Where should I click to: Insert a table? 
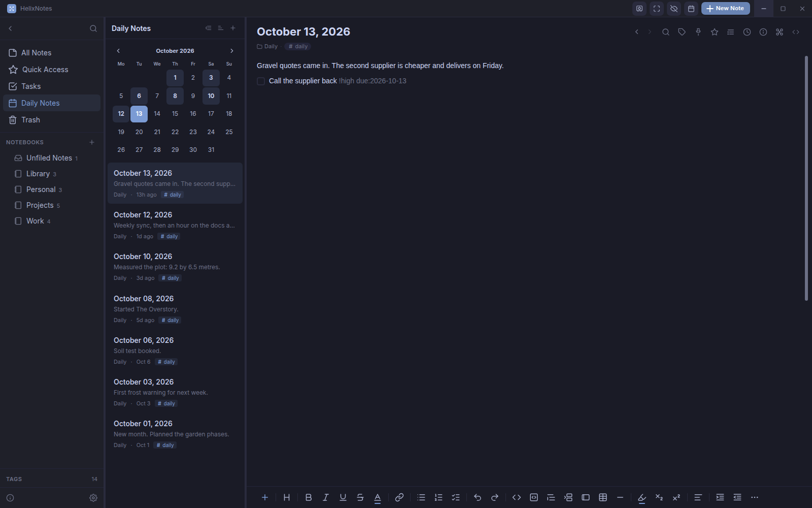pyautogui.click(x=603, y=497)
